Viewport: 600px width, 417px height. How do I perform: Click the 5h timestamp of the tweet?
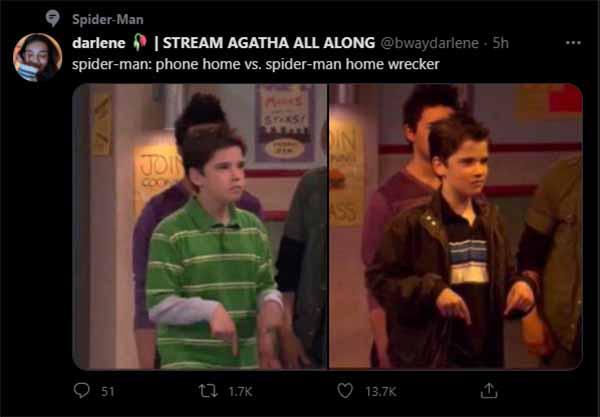point(501,43)
